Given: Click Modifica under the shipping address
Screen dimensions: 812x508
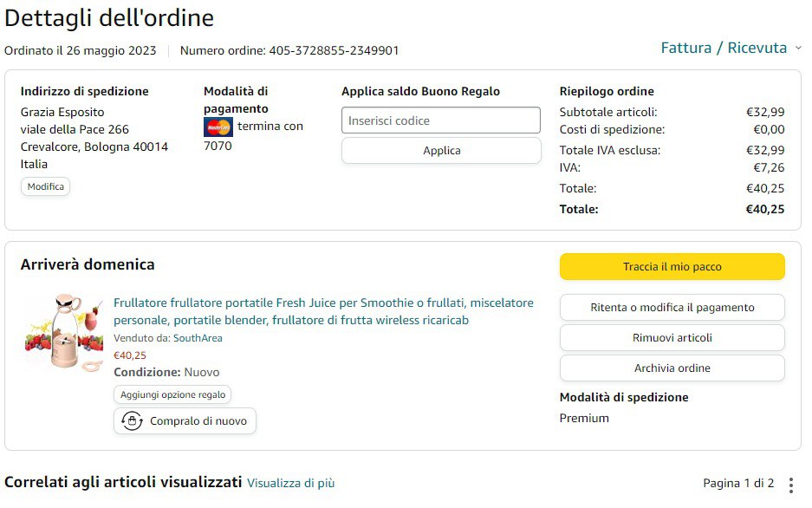Looking at the screenshot, I should pyautogui.click(x=45, y=186).
